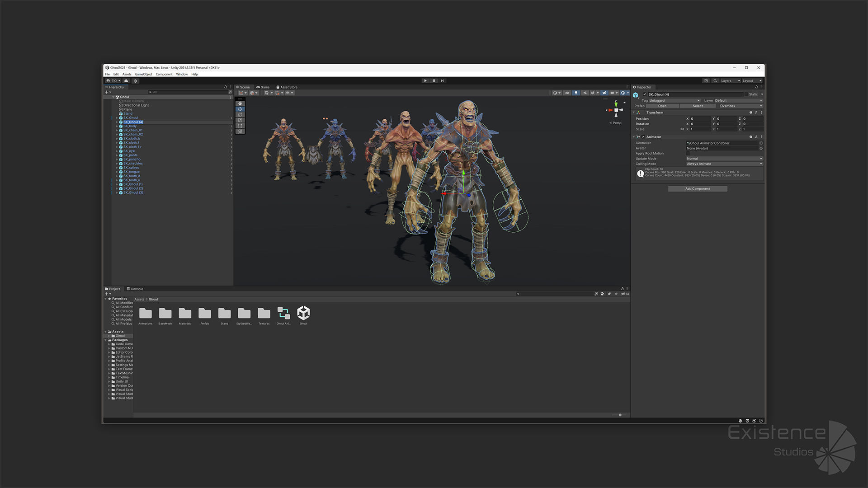
Task: Select the Rotate tool
Action: [240, 115]
